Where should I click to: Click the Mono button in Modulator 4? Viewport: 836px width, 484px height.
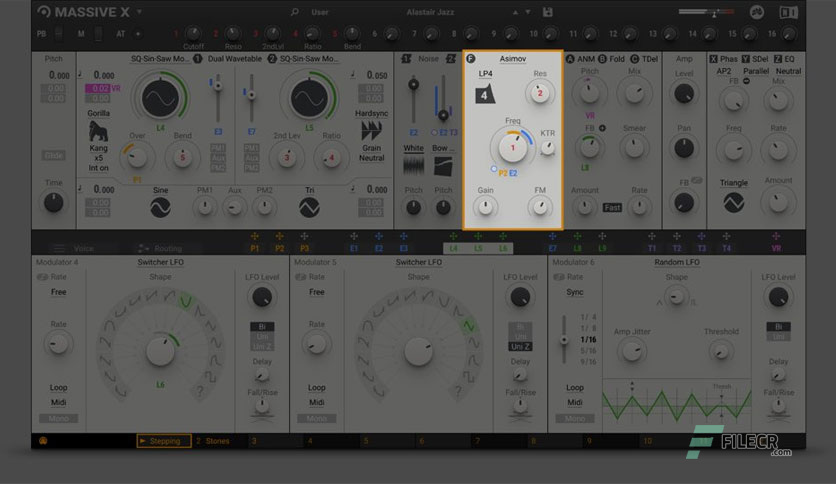59,418
